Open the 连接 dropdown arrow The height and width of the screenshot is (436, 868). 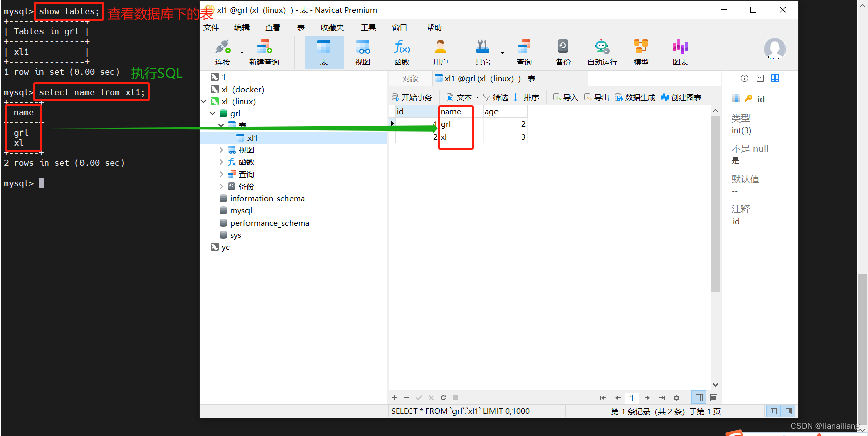(242, 53)
